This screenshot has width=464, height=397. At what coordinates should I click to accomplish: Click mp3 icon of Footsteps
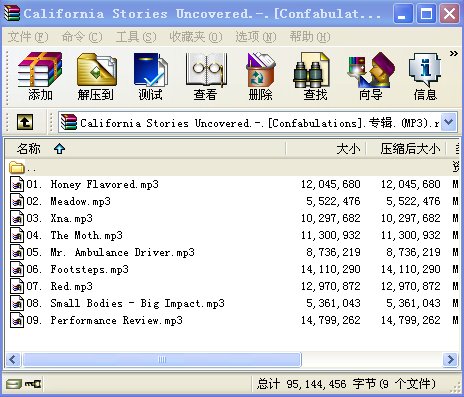tap(17, 269)
